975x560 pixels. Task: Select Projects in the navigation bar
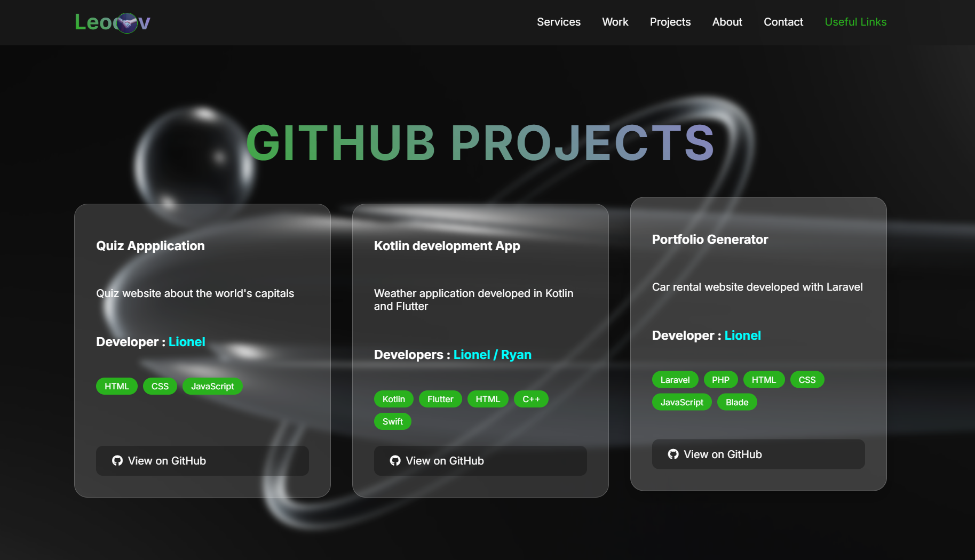670,22
